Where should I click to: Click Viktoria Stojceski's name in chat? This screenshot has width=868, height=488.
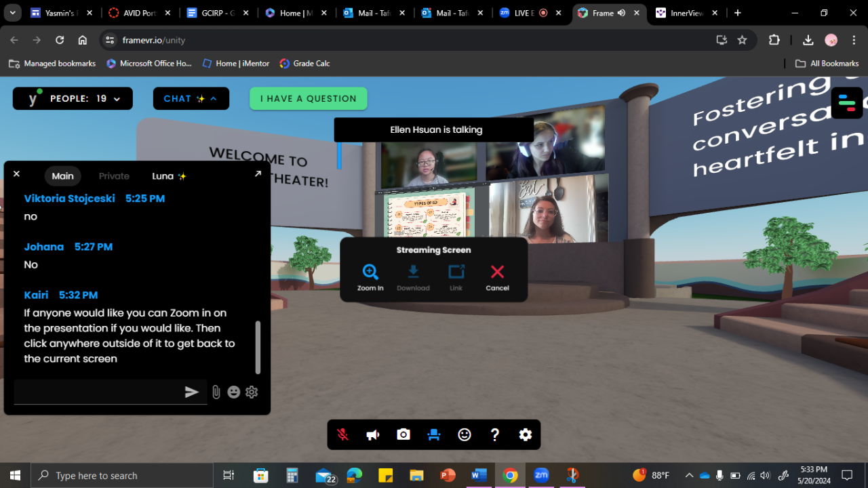click(x=70, y=199)
